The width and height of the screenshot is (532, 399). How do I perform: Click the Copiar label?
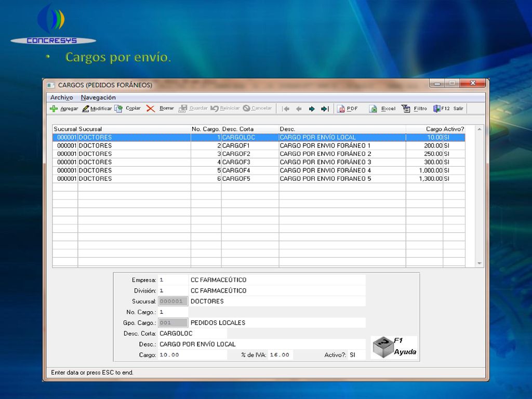coord(133,108)
